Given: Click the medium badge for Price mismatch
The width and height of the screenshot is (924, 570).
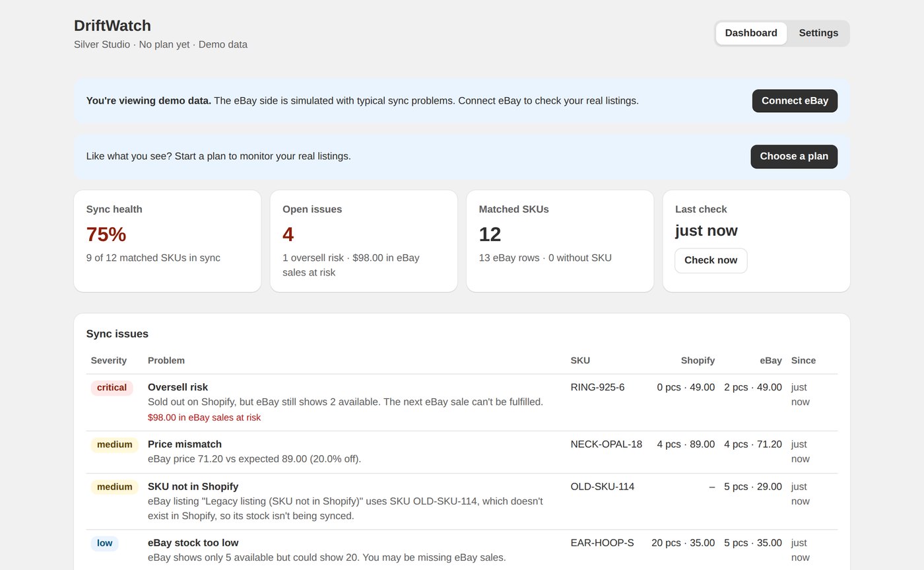Looking at the screenshot, I should (x=114, y=445).
